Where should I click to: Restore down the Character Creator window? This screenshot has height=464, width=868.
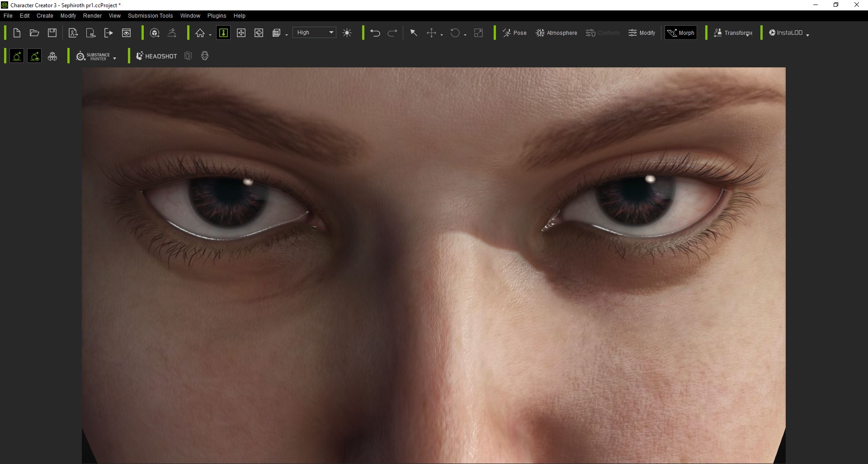point(836,5)
